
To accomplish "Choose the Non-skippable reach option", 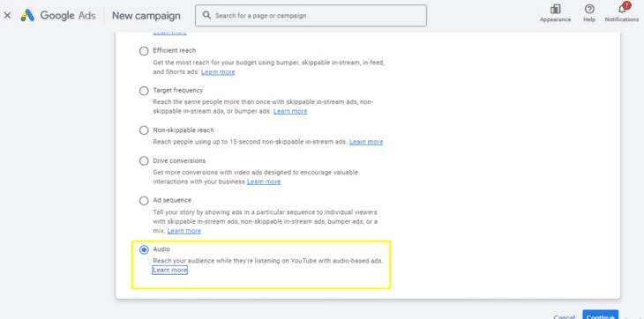I will (x=144, y=130).
